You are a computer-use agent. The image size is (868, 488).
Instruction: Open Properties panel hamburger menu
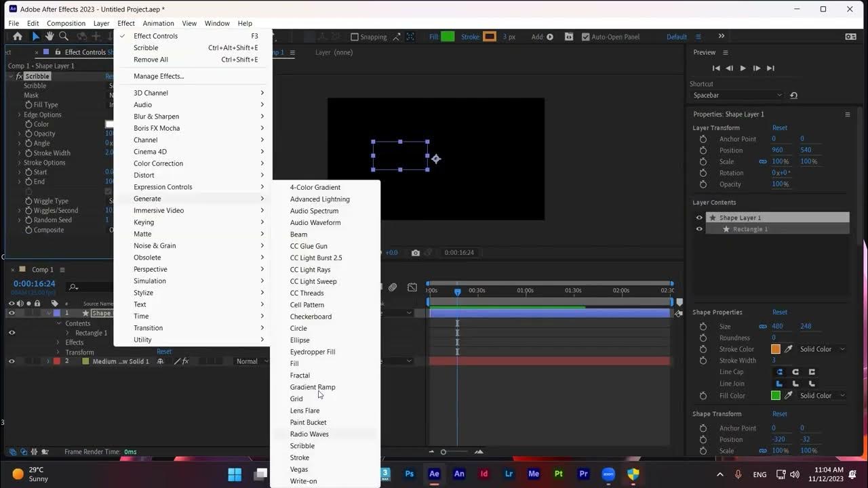(x=847, y=115)
